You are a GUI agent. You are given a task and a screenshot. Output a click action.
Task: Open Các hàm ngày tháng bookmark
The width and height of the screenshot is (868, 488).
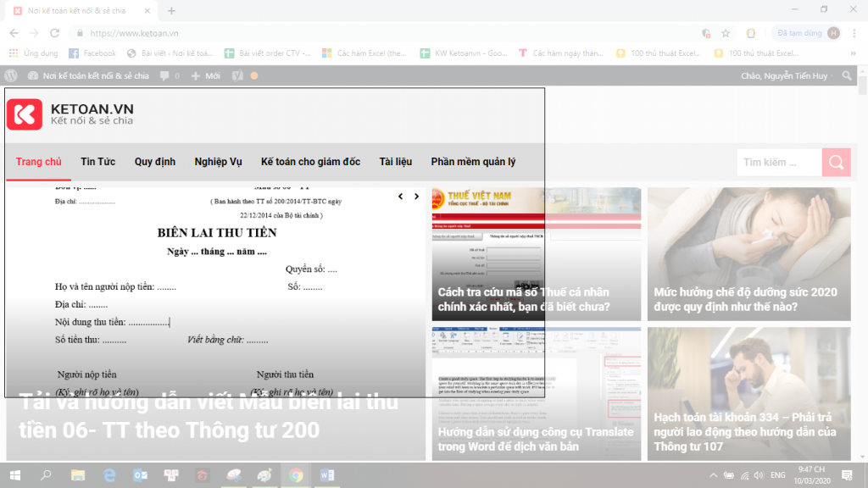tap(561, 53)
